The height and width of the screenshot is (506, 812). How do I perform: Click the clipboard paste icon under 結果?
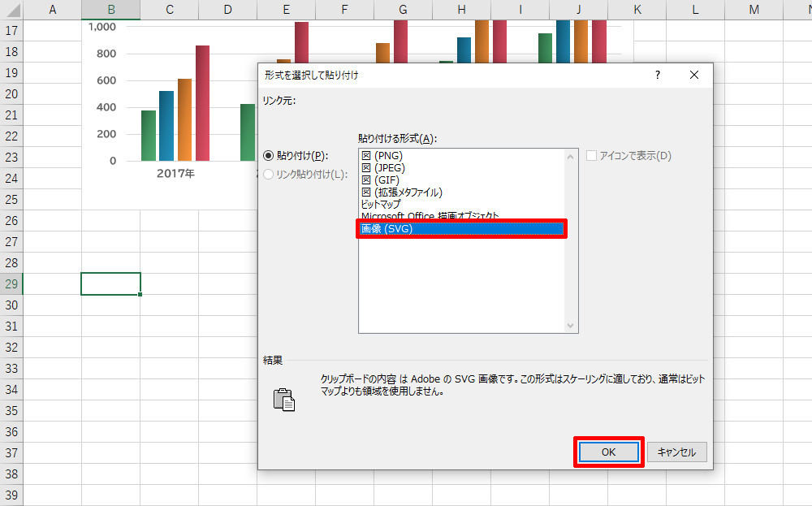click(x=283, y=400)
